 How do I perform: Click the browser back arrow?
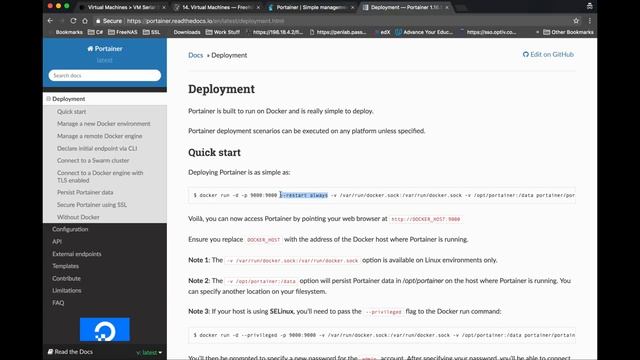(x=50, y=21)
